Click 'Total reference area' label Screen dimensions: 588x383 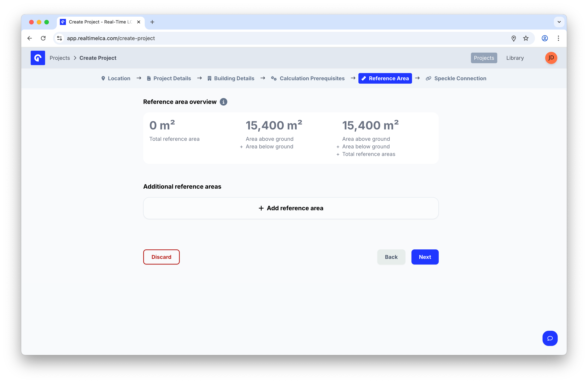tap(174, 139)
